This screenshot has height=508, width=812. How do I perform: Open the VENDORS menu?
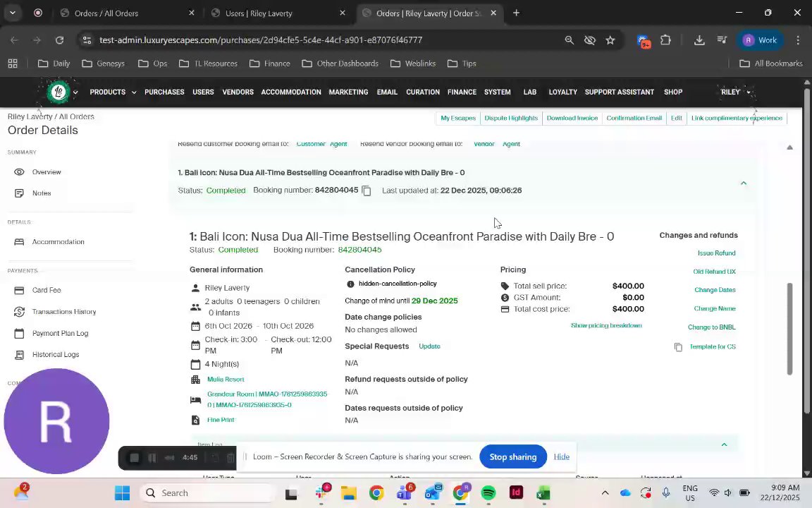(x=238, y=92)
